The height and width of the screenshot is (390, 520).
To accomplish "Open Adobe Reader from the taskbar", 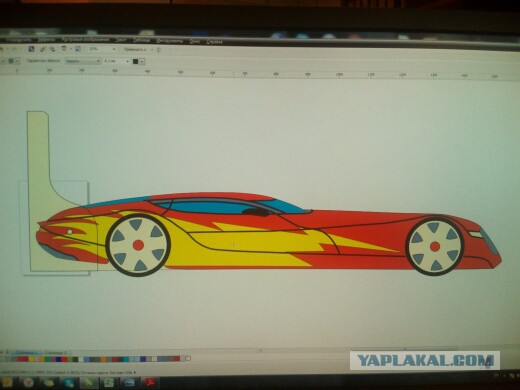I will click(150, 383).
